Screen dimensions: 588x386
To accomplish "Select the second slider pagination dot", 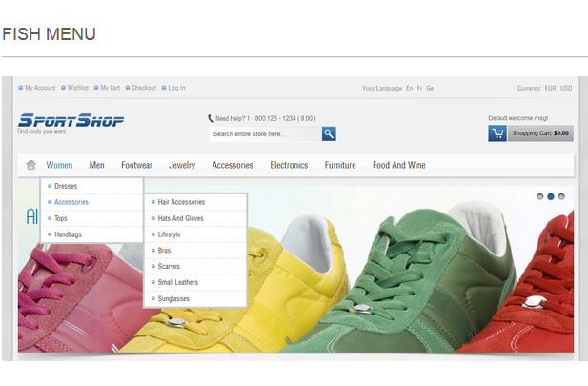I will (x=551, y=196).
